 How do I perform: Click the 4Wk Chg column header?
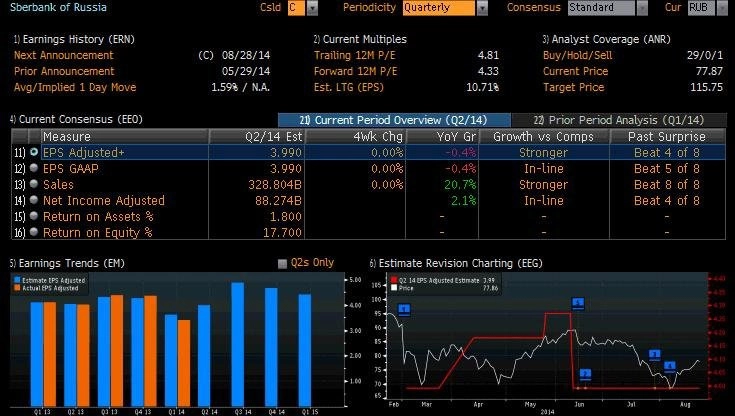(355, 136)
